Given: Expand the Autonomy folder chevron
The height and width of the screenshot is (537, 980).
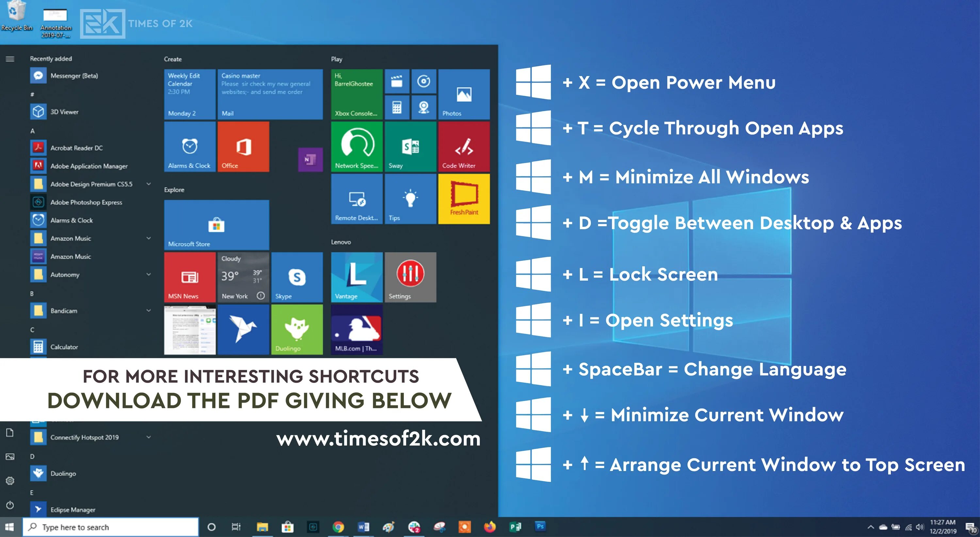Looking at the screenshot, I should [149, 275].
